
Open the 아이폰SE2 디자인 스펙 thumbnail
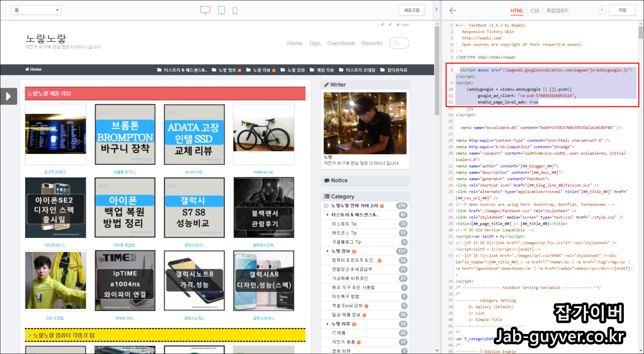55,208
